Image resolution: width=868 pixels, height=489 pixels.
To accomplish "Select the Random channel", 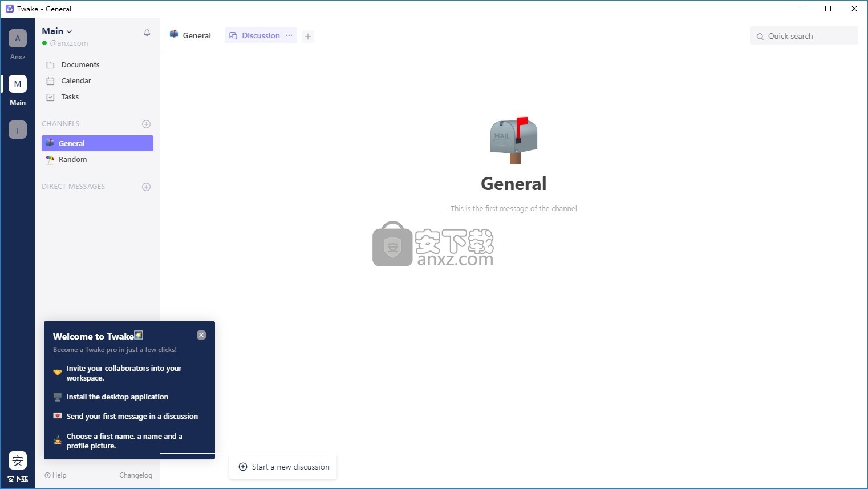I will click(x=98, y=160).
